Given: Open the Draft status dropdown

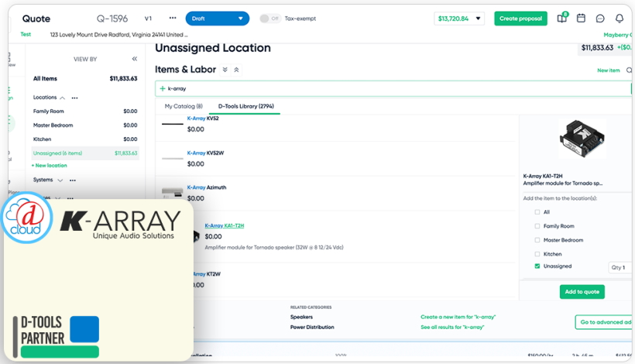Looking at the screenshot, I should click(x=217, y=19).
